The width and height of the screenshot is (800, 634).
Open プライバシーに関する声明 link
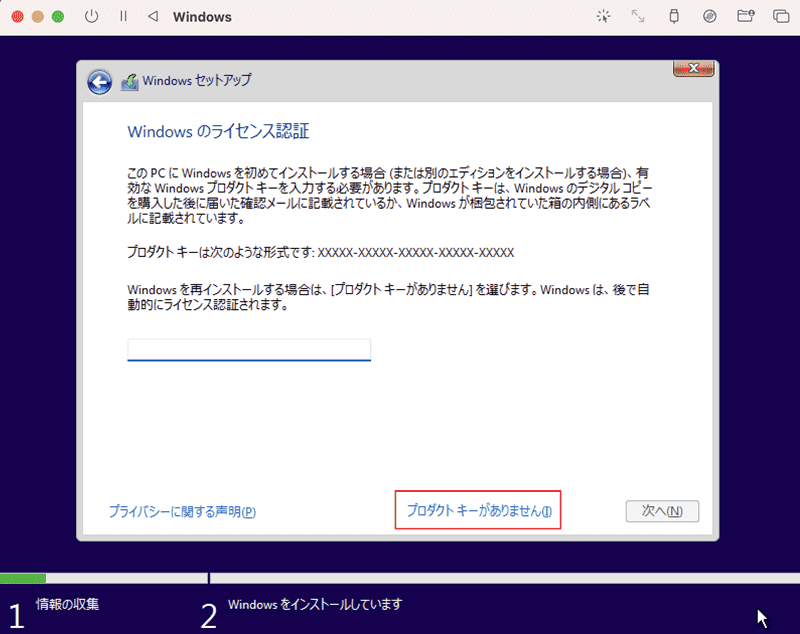coord(182,512)
